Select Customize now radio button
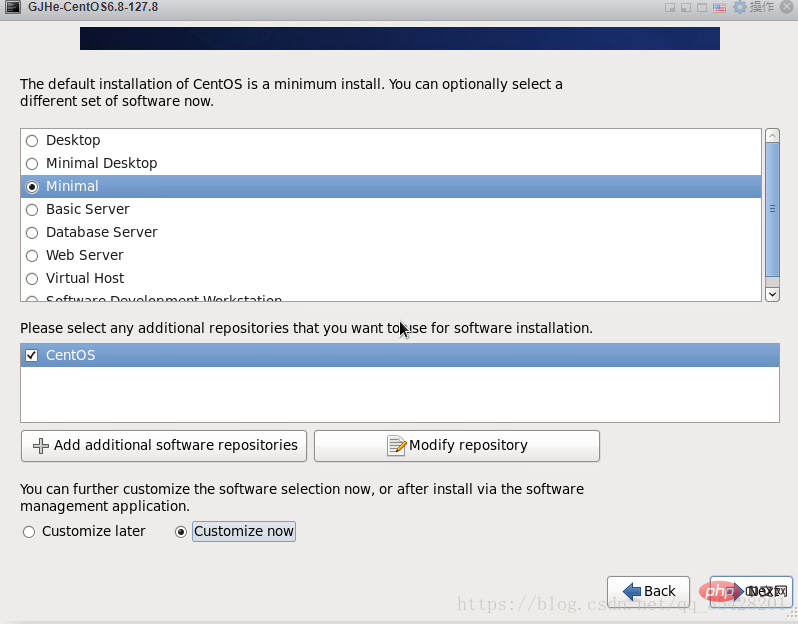 point(181,532)
